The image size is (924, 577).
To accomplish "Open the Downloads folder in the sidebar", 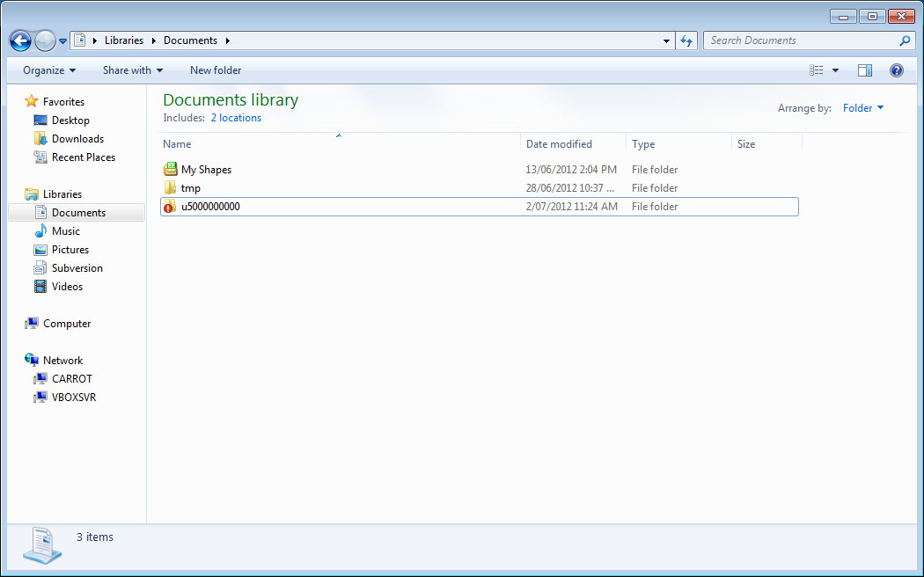I will coord(77,138).
